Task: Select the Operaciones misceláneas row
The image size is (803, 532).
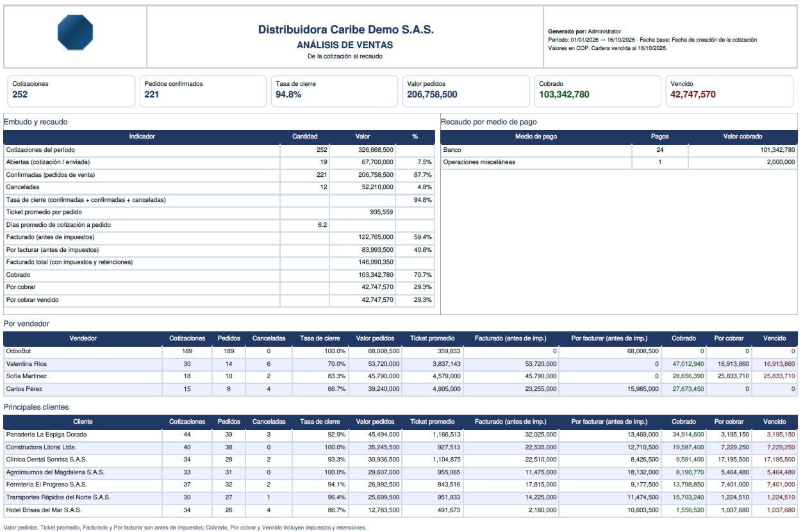Action: [619, 162]
